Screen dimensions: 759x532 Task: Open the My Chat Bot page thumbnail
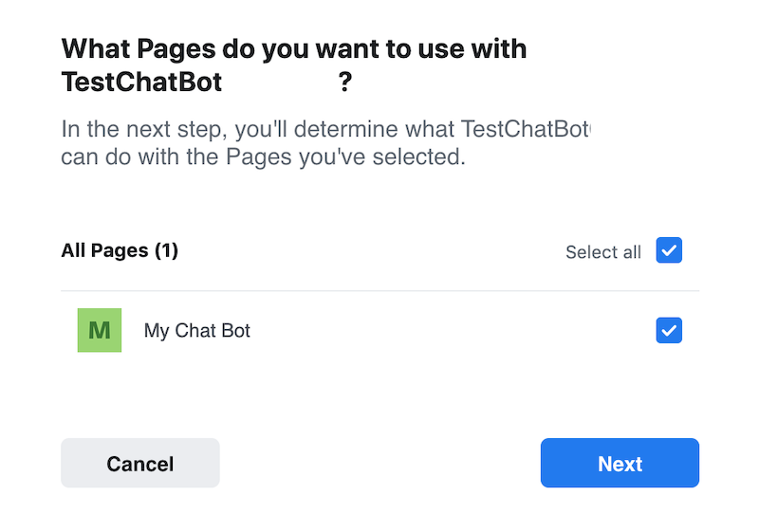point(100,330)
